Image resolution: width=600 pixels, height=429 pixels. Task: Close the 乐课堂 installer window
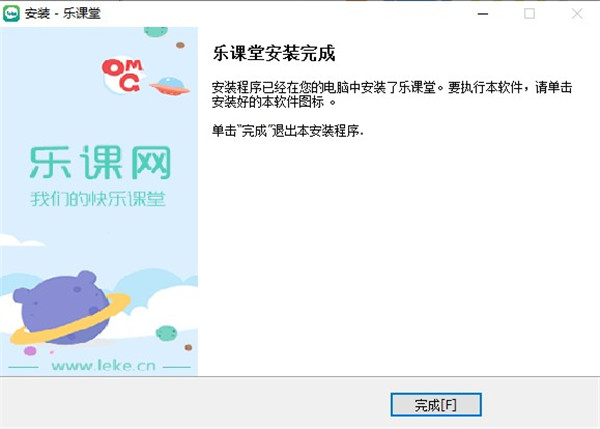coord(577,14)
